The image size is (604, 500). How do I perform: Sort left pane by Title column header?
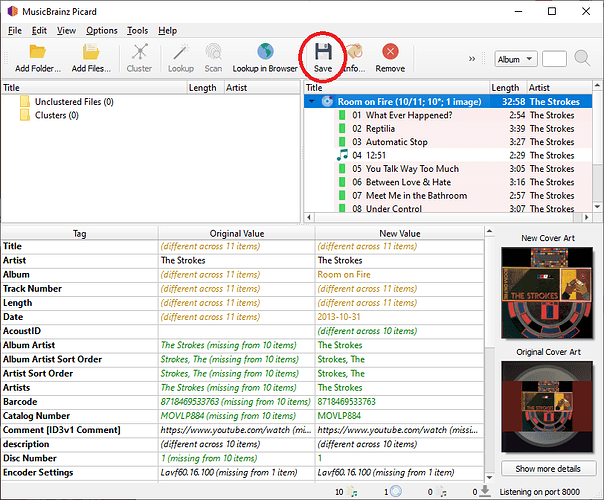coord(94,88)
